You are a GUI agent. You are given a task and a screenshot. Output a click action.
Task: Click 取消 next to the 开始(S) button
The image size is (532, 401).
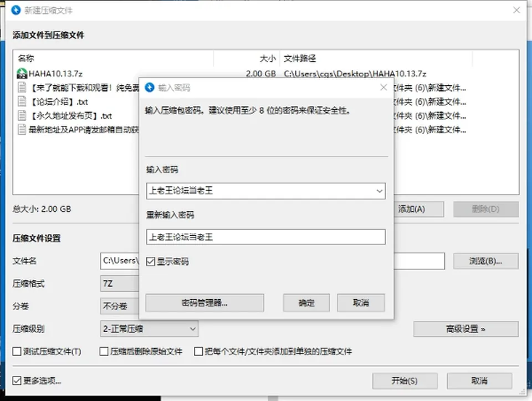(479, 380)
